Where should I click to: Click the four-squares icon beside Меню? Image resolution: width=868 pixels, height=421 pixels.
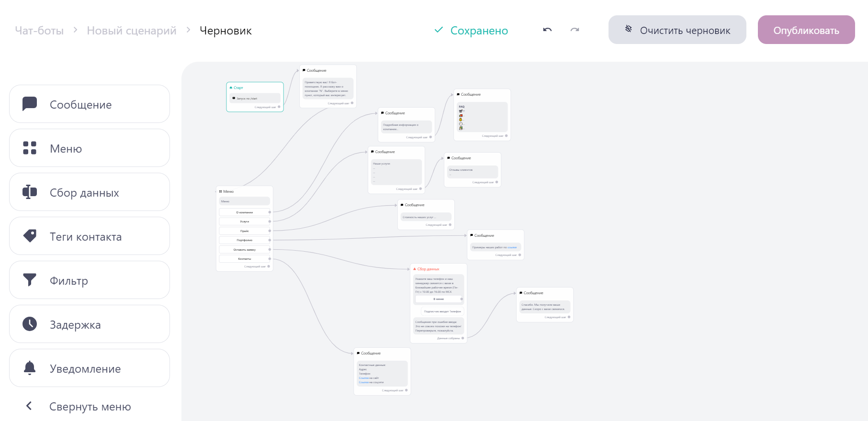click(30, 148)
